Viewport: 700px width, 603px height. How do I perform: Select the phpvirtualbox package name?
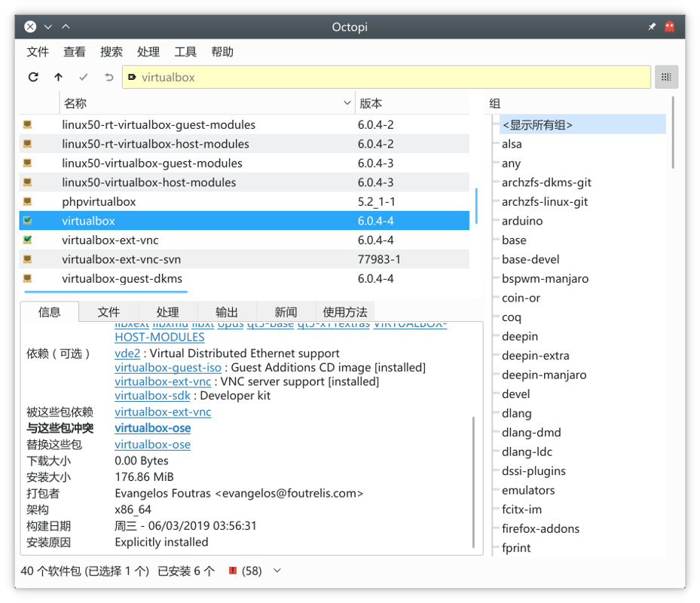pos(99,201)
